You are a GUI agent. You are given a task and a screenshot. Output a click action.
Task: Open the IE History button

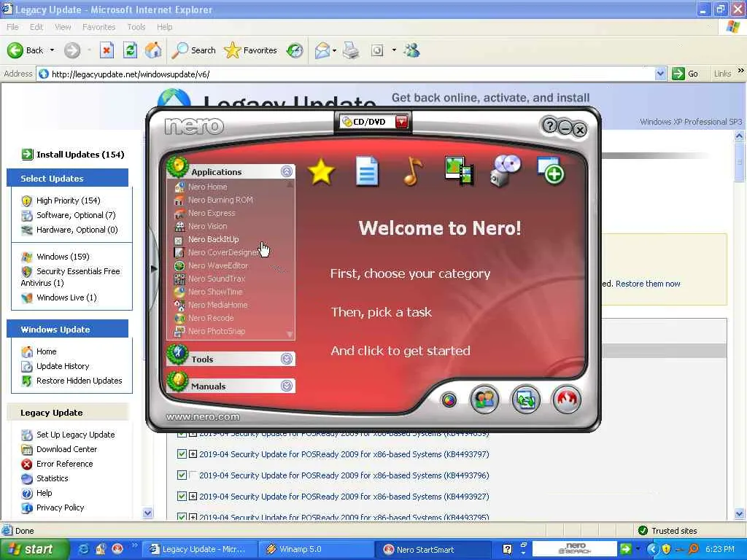tap(295, 50)
